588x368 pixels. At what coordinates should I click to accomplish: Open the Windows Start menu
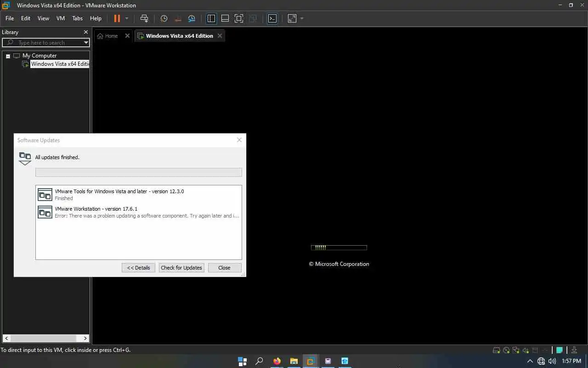coord(243,361)
